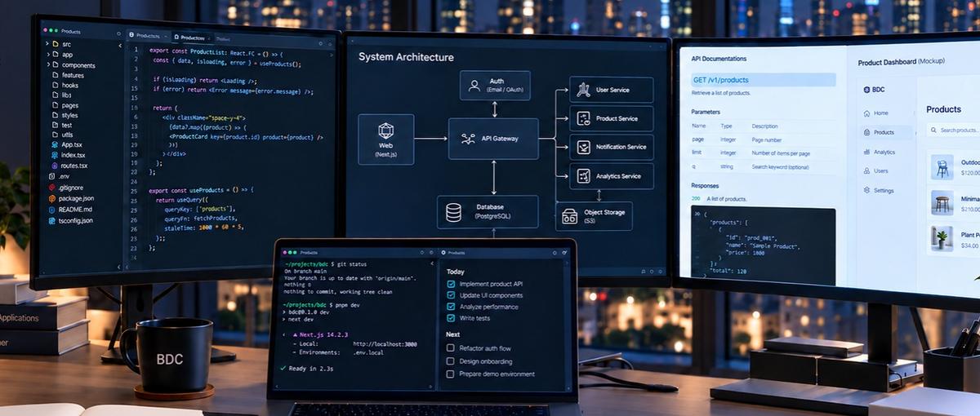Click the Web globe icon in architecture diagram

tap(385, 130)
